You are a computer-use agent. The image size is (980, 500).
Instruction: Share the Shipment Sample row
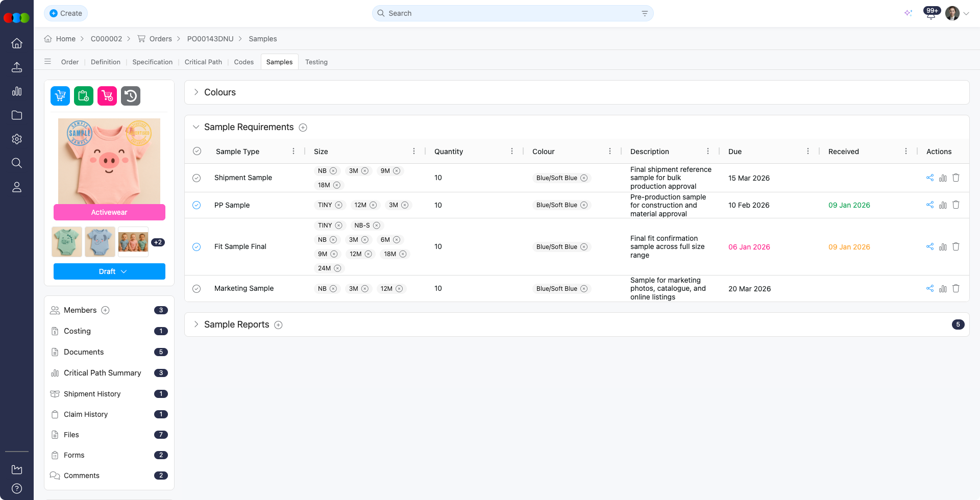[929, 178]
